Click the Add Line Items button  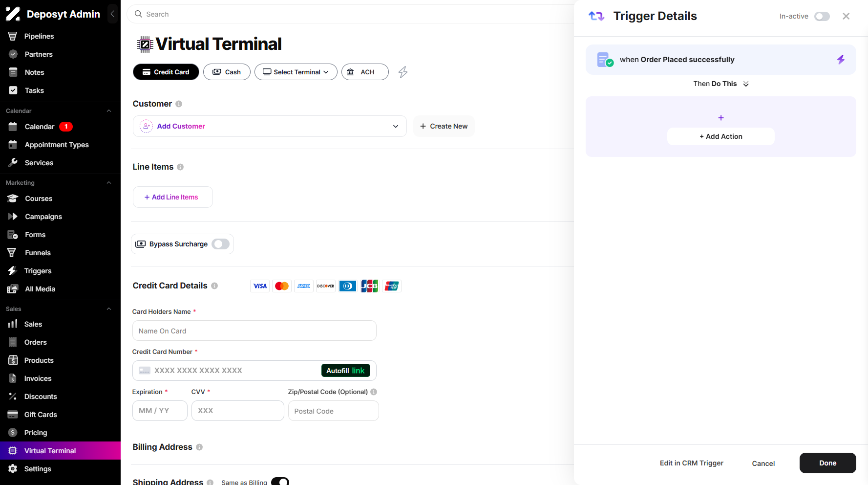tap(172, 197)
